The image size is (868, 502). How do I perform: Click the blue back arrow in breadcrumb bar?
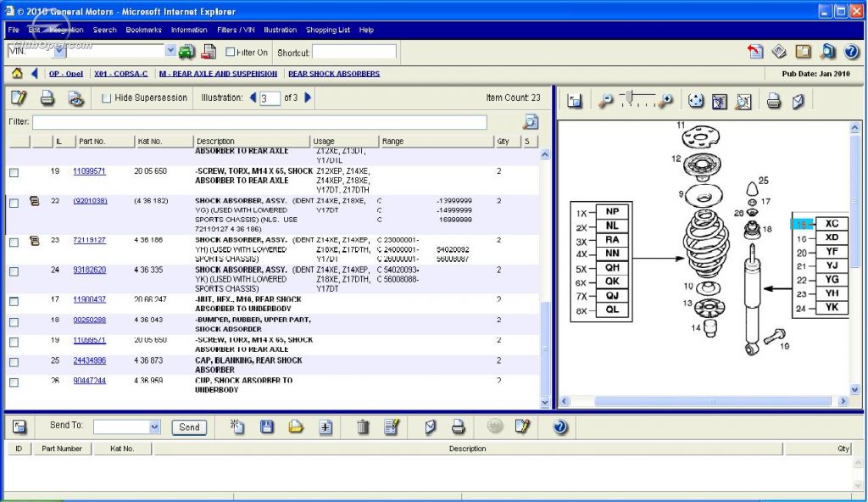[34, 73]
